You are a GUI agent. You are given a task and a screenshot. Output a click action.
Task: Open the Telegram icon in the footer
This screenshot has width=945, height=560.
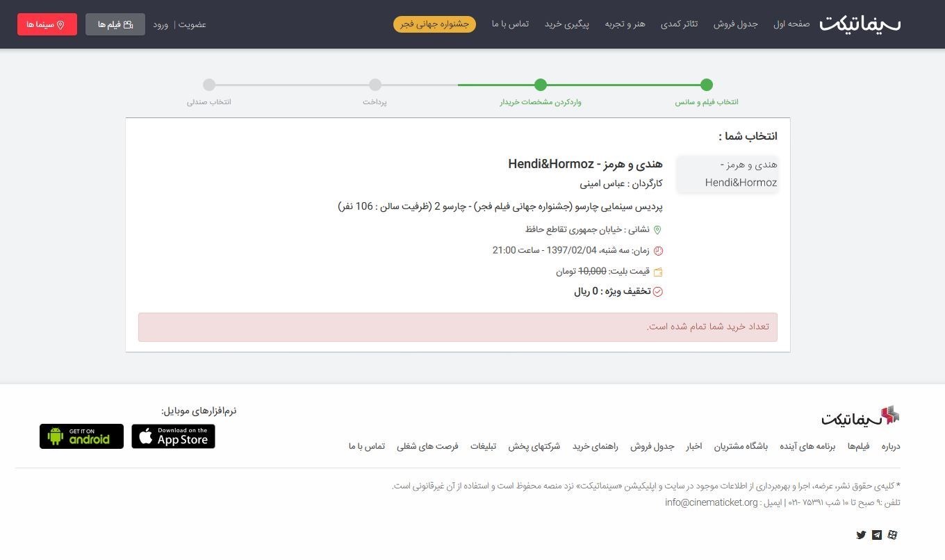(x=877, y=535)
